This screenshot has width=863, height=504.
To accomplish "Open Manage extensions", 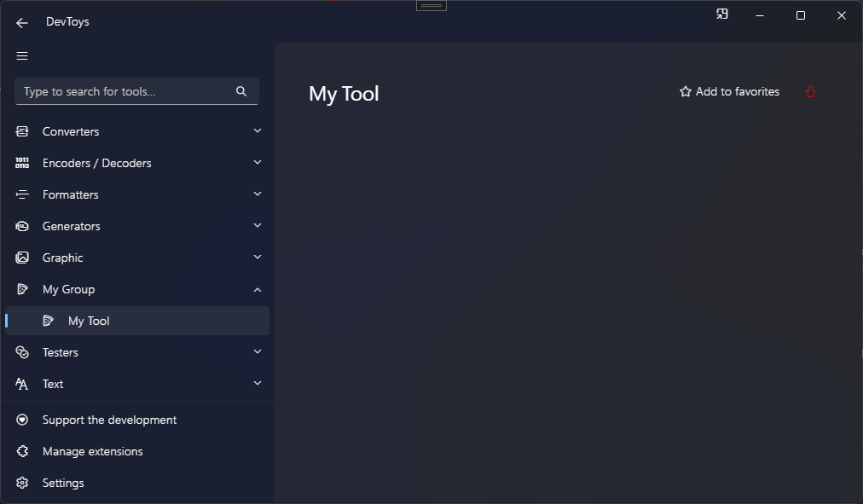I will pos(92,451).
